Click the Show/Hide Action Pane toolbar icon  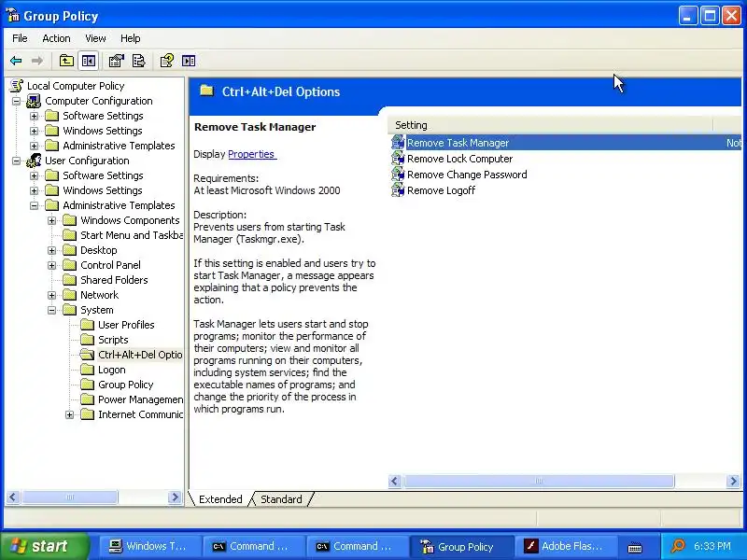(189, 61)
